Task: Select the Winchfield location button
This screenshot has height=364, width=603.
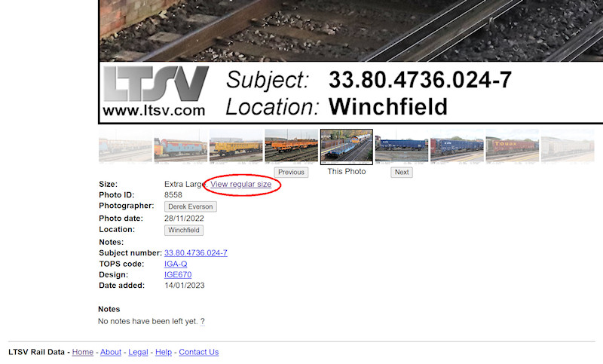Action: [184, 231]
